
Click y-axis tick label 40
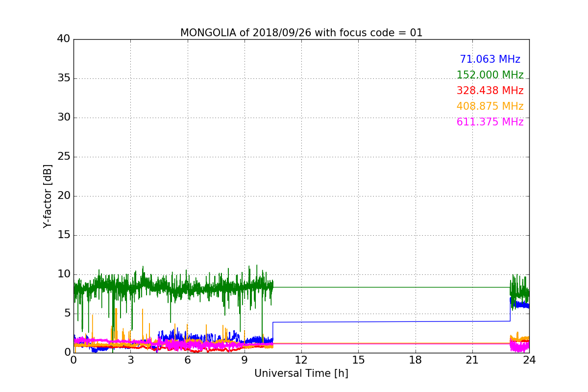pyautogui.click(x=64, y=39)
